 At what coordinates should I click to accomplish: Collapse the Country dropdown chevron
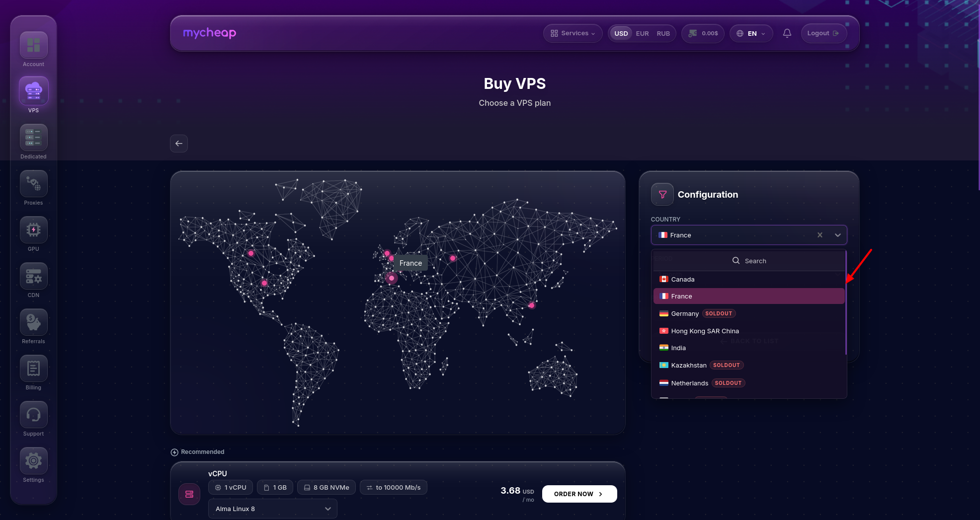point(838,235)
